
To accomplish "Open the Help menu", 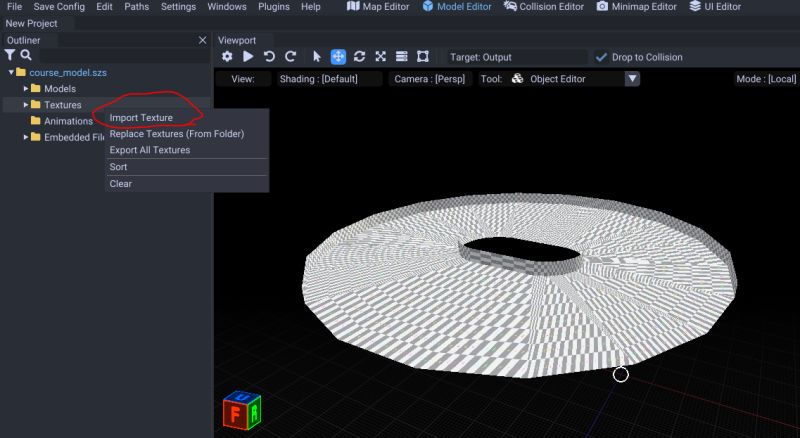I will click(311, 7).
